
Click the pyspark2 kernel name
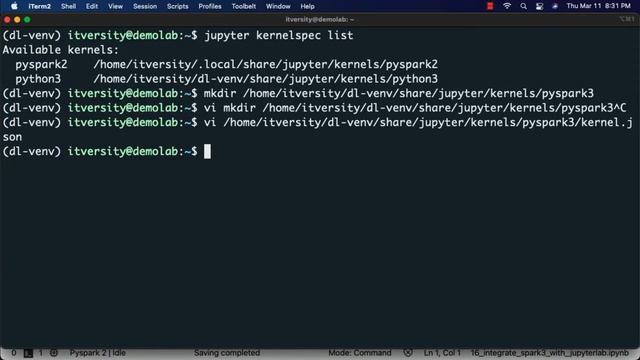coord(41,64)
